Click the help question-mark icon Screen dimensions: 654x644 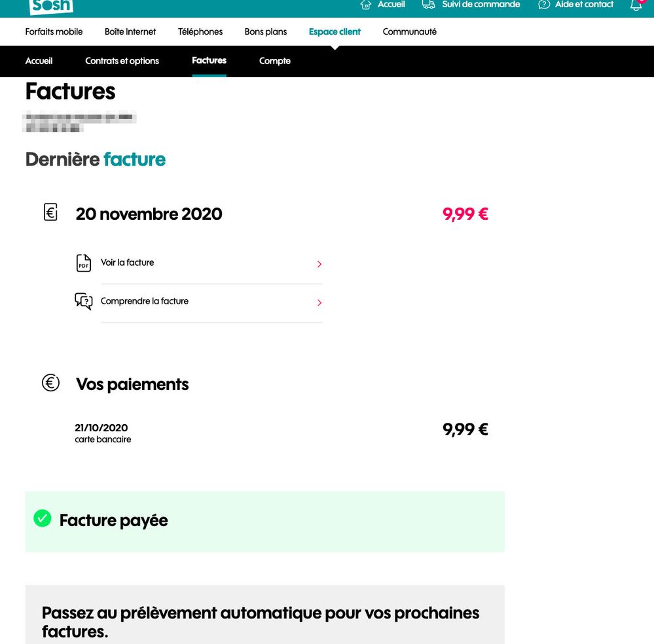[x=544, y=5]
